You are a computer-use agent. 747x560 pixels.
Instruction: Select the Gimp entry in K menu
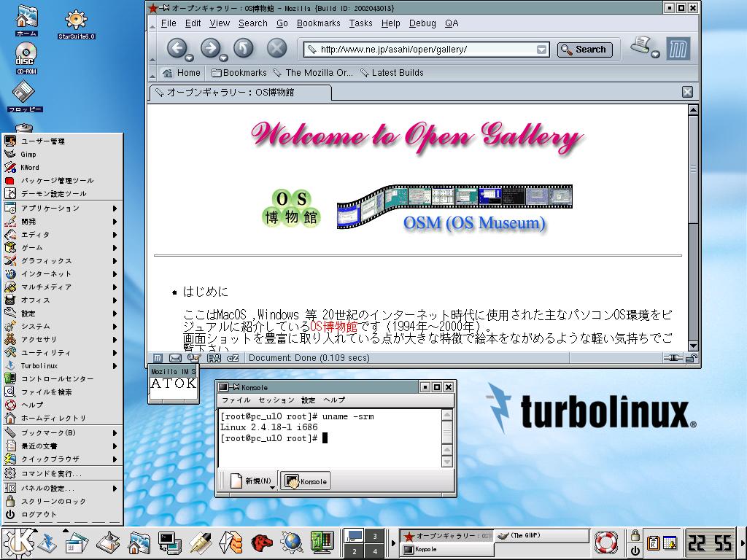[61, 155]
